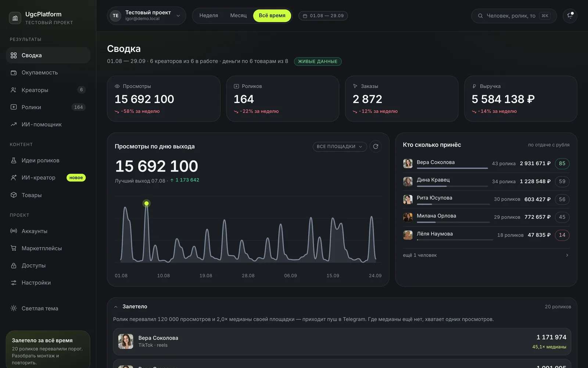Refresh the views chart

[x=376, y=146]
